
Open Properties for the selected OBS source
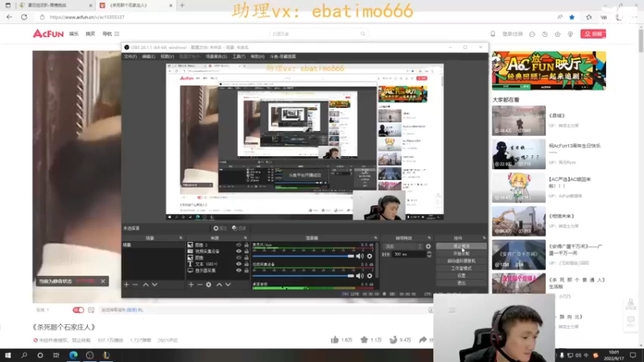click(220, 228)
